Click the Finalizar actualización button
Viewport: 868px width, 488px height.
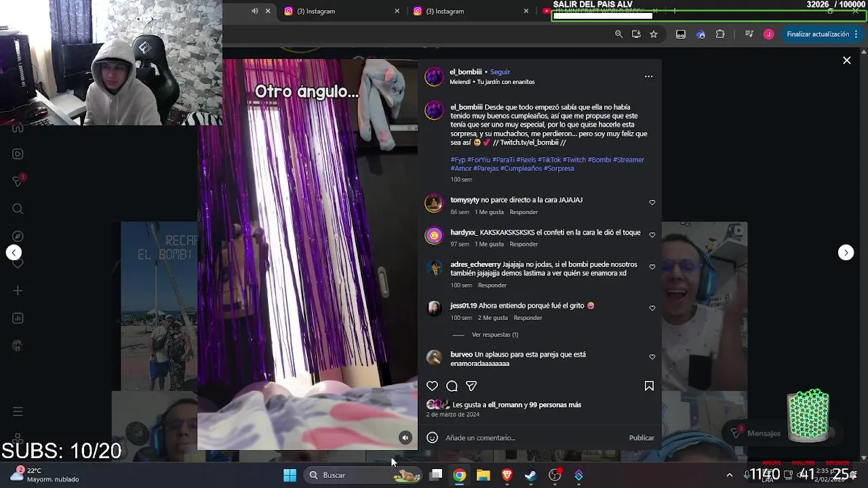pos(818,34)
